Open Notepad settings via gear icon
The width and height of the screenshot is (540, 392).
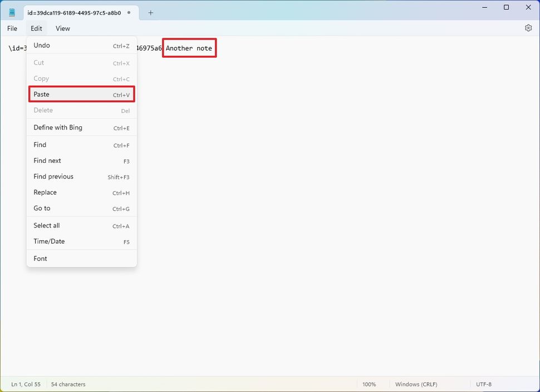[528, 27]
